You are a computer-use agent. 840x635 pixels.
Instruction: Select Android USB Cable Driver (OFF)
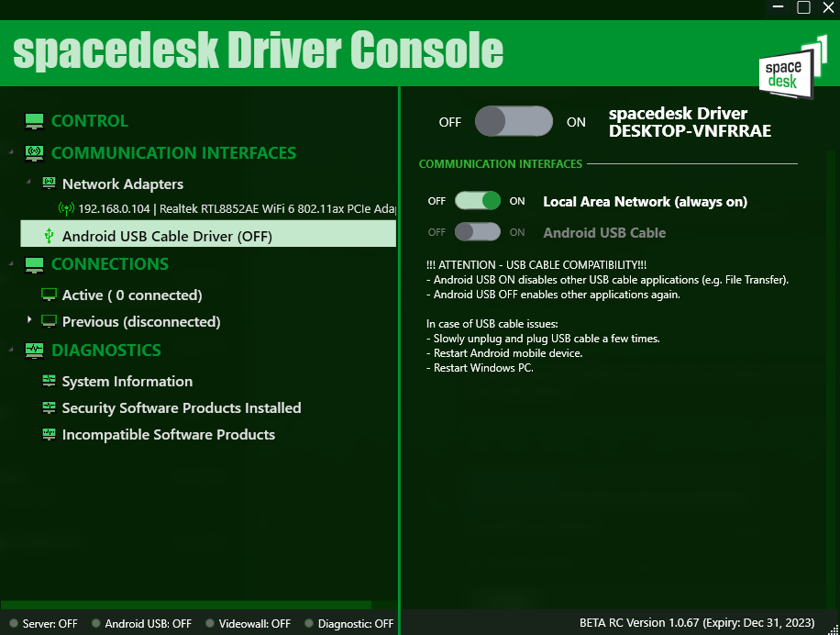[x=208, y=236]
